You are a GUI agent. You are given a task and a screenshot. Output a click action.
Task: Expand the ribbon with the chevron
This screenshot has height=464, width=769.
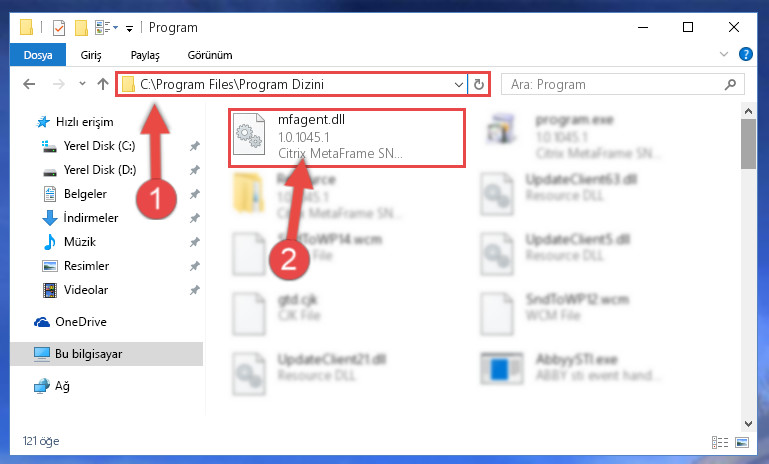coord(724,54)
